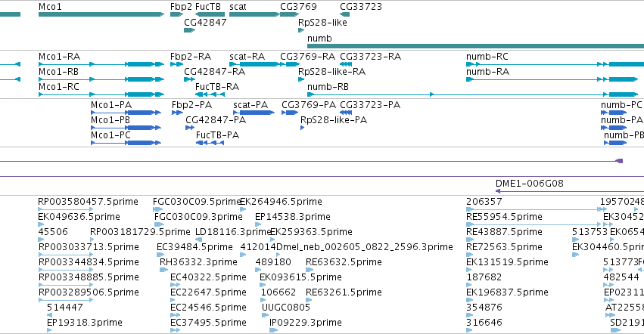Click the RpS28-like gene label
This screenshot has height=334, width=644.
click(322, 23)
